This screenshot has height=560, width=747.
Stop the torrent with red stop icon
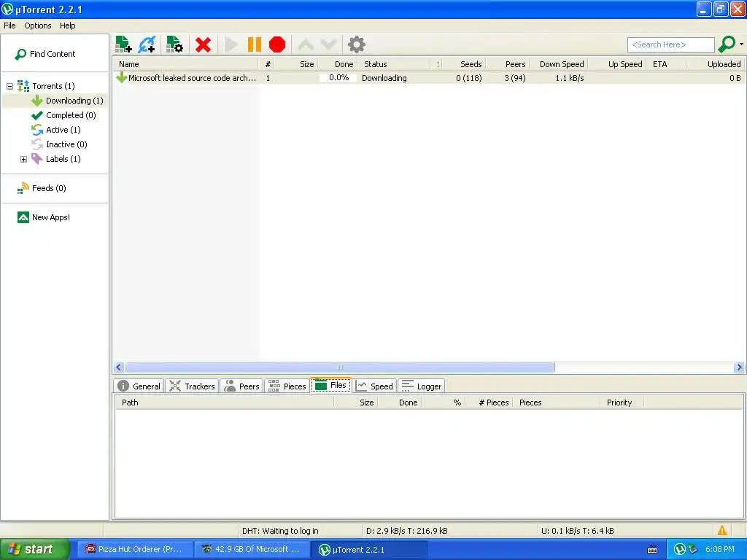click(x=276, y=44)
